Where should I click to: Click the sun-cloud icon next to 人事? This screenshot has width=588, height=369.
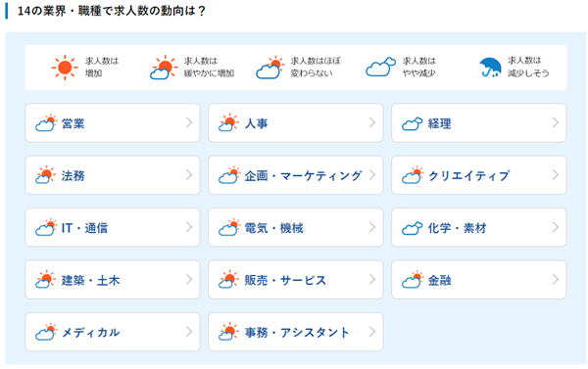coord(228,122)
